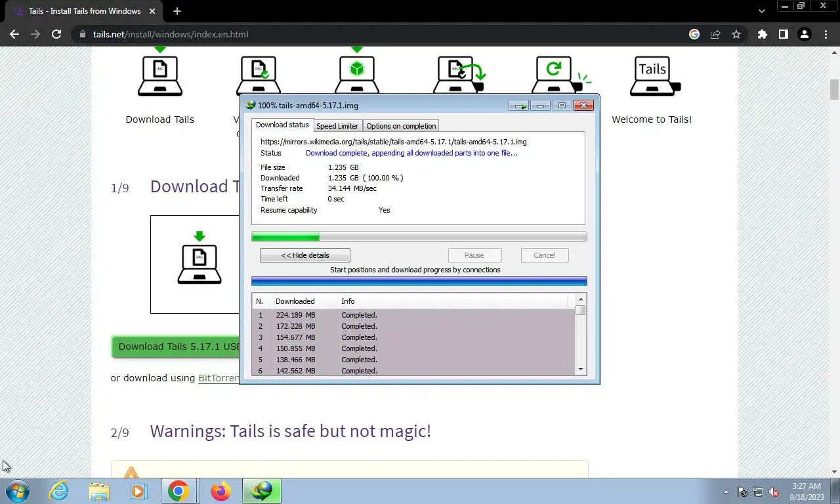Open the Chrome tab search dropdown

[x=761, y=11]
